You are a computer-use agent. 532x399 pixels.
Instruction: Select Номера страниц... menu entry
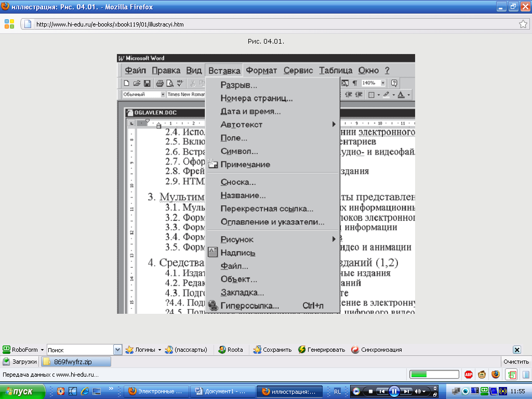point(273,98)
